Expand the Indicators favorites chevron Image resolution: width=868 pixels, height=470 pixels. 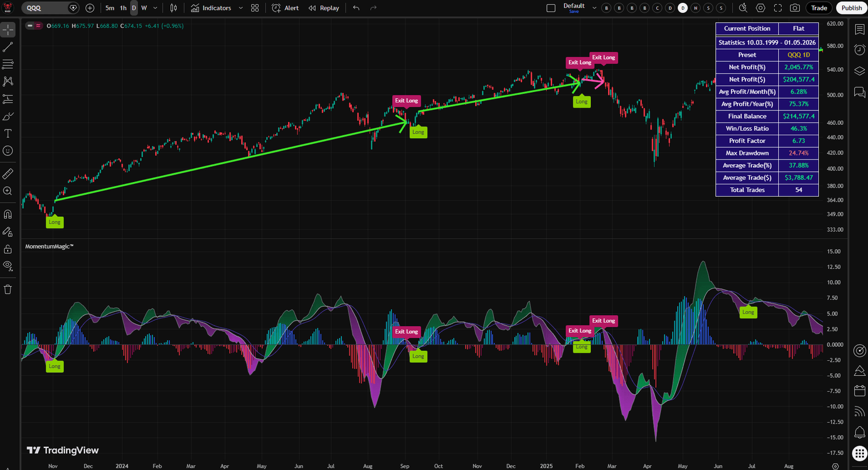point(241,8)
